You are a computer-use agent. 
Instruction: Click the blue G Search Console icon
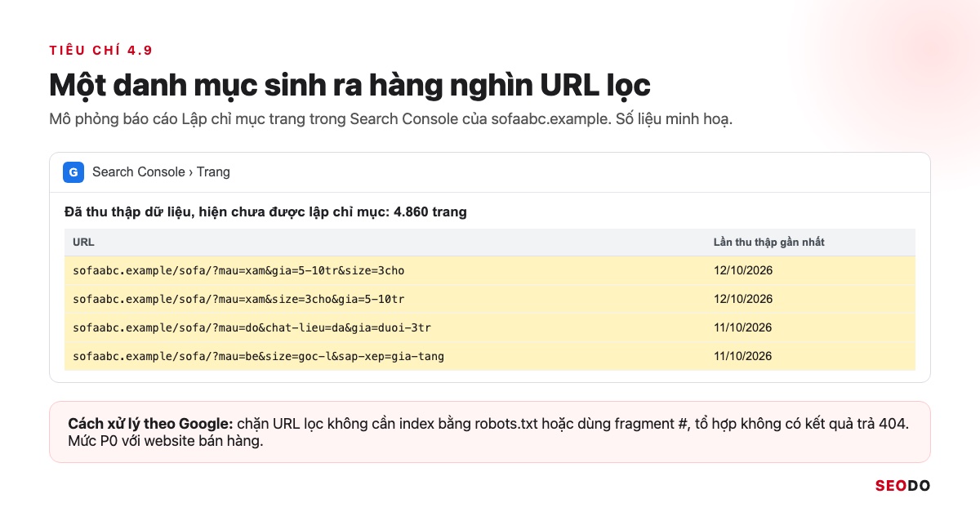pyautogui.click(x=73, y=172)
